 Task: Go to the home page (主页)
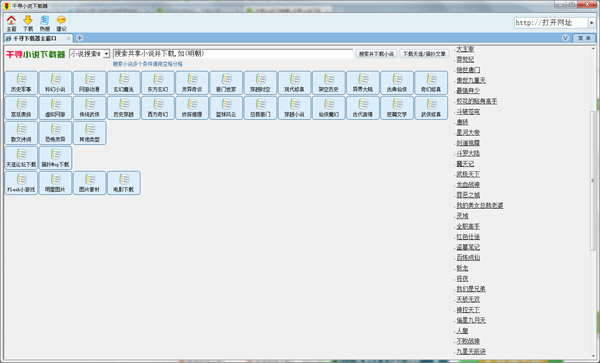click(11, 23)
